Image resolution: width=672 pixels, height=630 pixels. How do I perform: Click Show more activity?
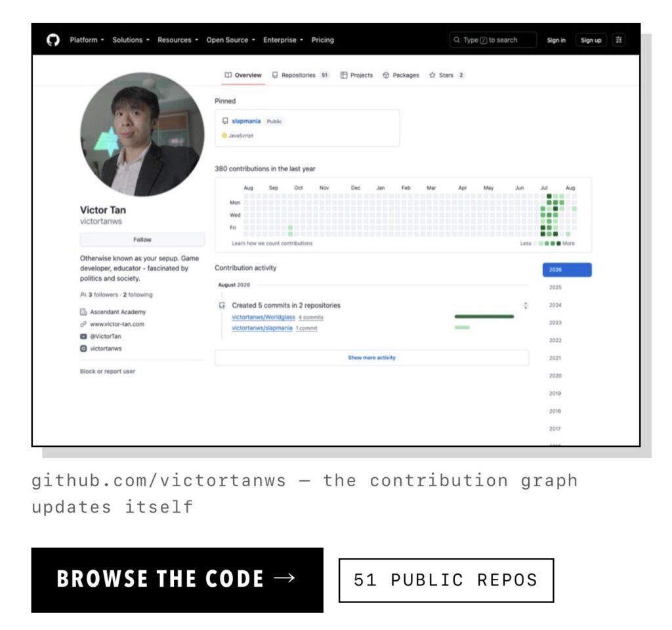(x=371, y=358)
